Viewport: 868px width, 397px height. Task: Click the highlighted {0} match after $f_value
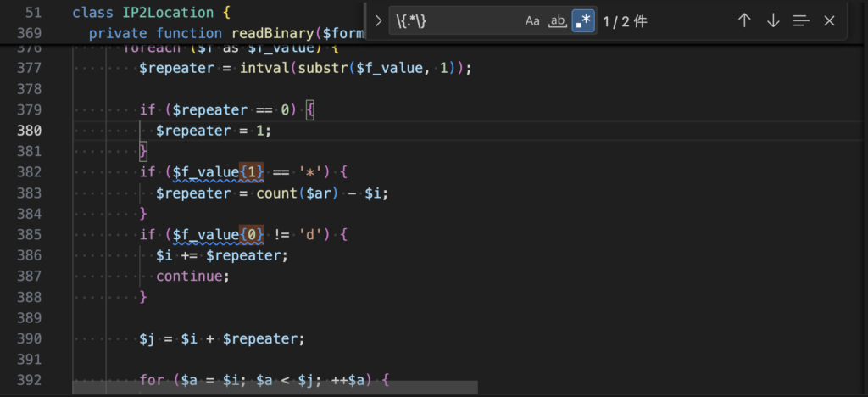[252, 234]
